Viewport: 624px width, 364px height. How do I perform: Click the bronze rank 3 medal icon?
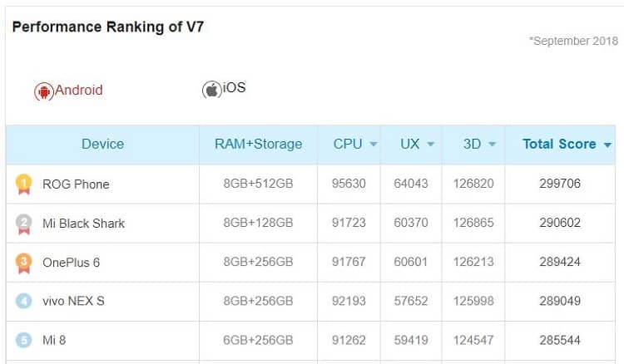tap(24, 263)
